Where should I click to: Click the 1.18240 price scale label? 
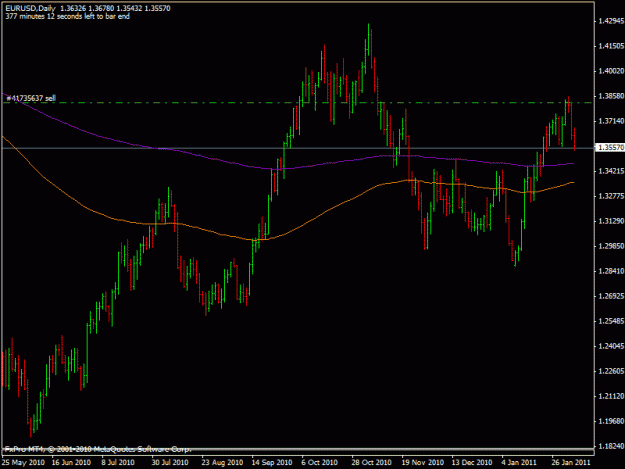point(611,446)
